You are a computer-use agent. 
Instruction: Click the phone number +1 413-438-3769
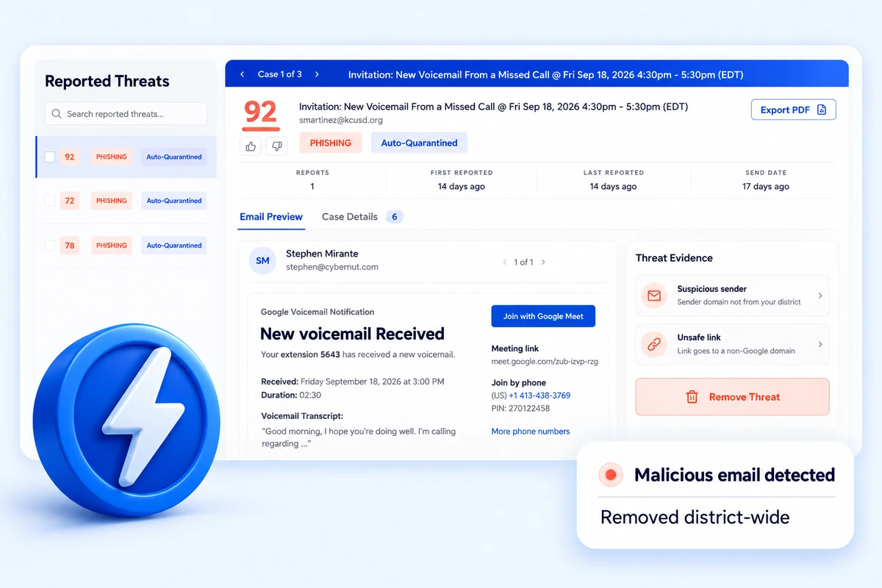pos(539,395)
